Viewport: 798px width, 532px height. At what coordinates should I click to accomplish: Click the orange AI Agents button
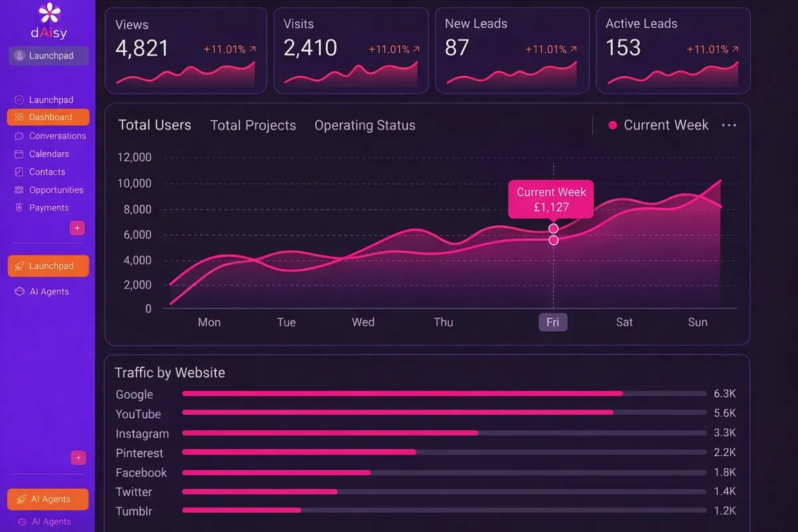coord(48,499)
